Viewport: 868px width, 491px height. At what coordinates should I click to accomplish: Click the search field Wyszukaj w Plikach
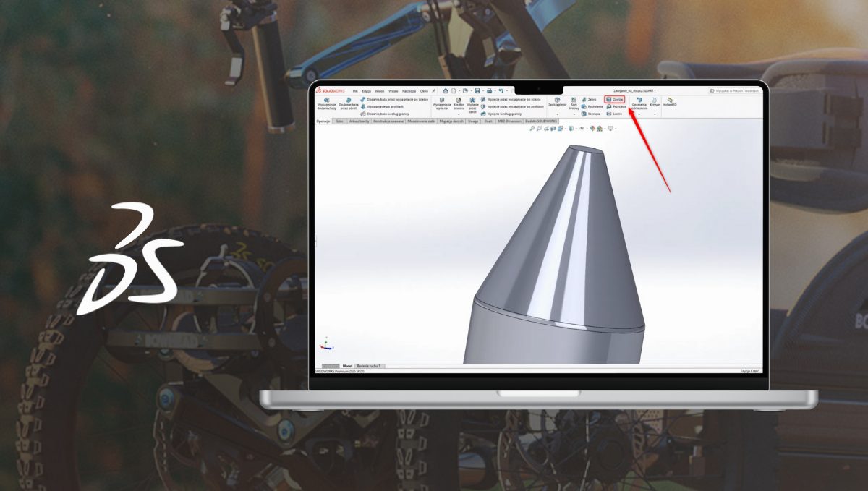(735, 91)
